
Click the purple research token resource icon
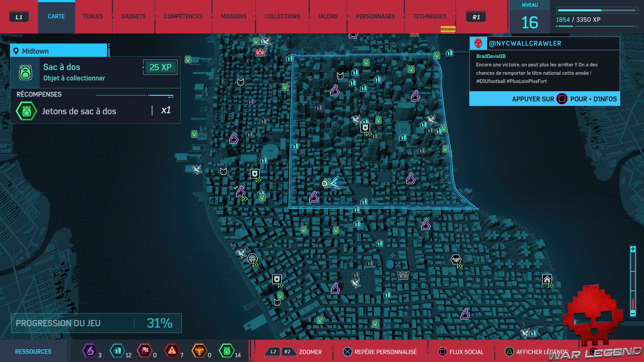(90, 351)
